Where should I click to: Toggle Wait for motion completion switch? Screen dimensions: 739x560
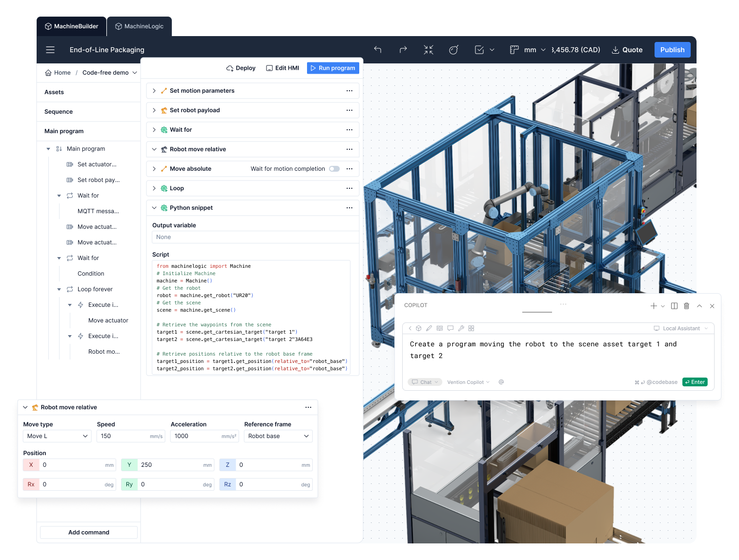pyautogui.click(x=334, y=169)
